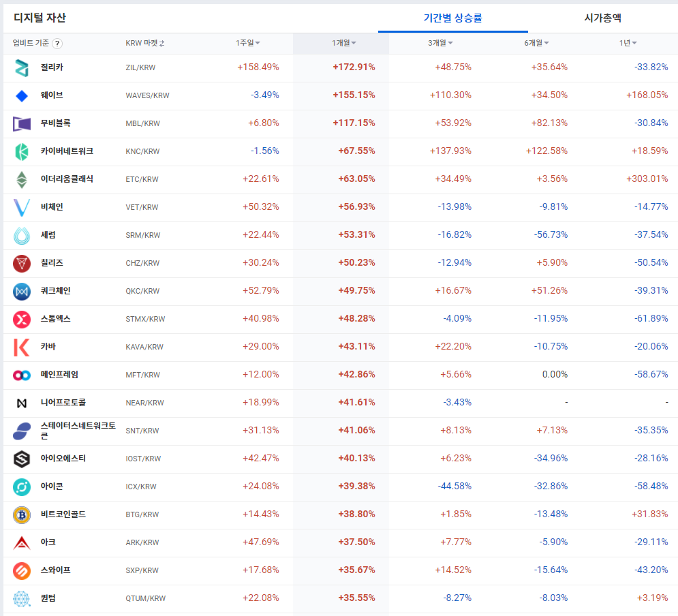Viewport: 678px width, 616px height.
Task: Click the -61.89% one-year value
Action: (651, 319)
